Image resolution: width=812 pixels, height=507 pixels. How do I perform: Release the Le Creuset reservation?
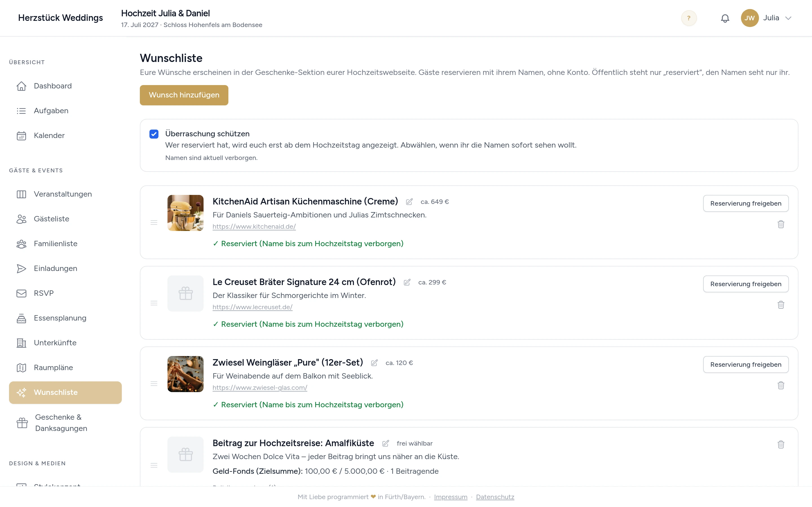coord(745,284)
